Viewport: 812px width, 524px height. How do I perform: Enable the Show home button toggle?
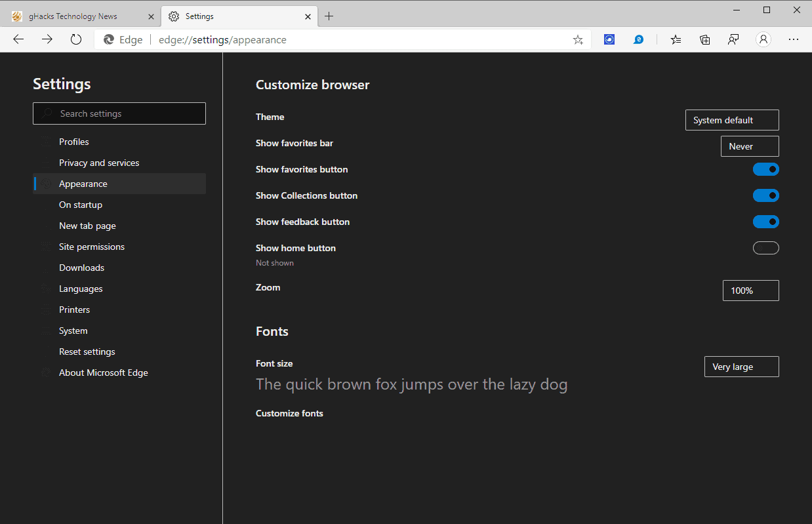766,248
